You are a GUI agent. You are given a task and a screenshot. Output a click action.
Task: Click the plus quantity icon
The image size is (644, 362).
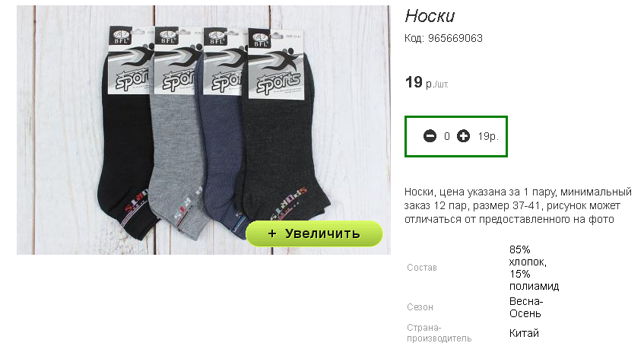(463, 136)
